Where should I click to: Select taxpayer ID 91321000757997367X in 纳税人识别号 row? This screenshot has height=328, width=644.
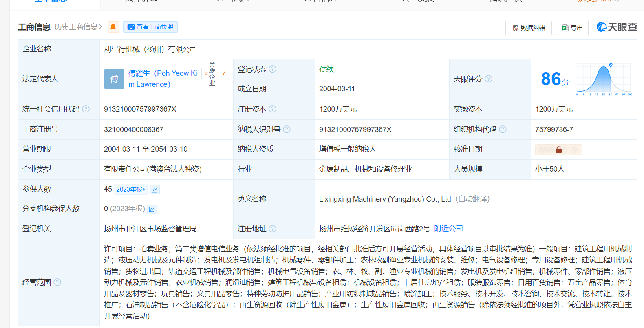355,129
